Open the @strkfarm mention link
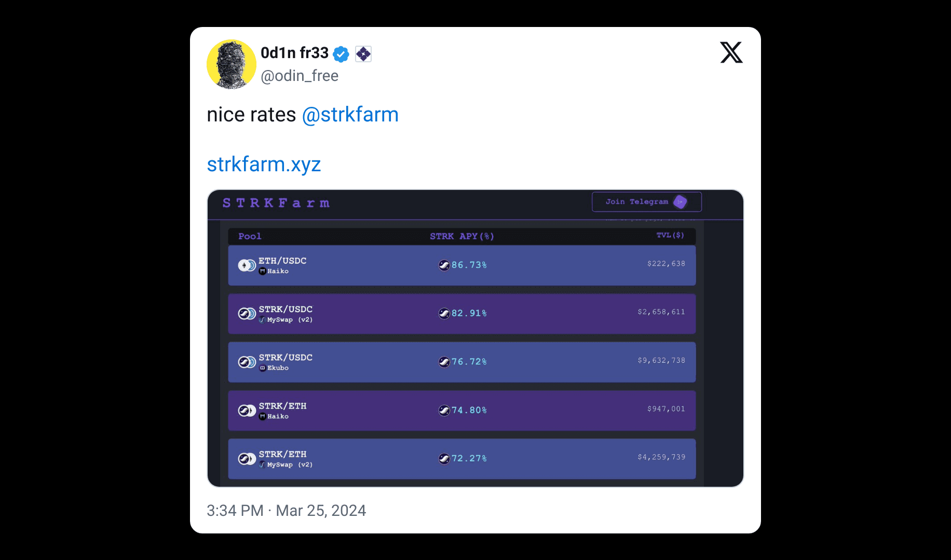Viewport: 951px width, 560px height. [350, 115]
